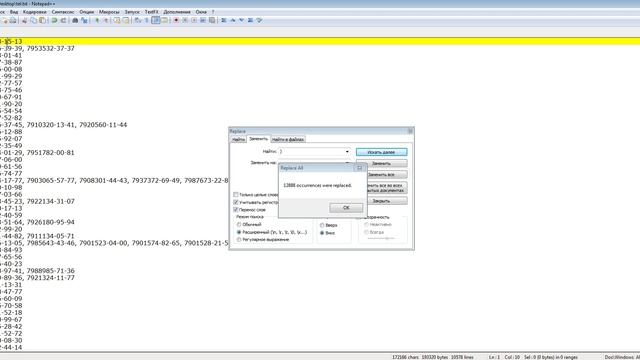Open the TextFX menu
This screenshot has height=360, width=640.
click(151, 12)
